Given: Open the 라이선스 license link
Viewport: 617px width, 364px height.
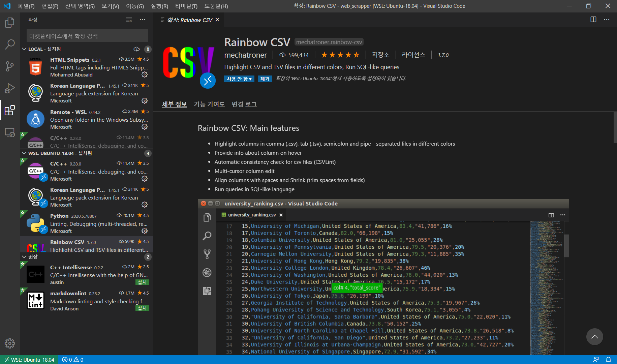Looking at the screenshot, I should [413, 55].
